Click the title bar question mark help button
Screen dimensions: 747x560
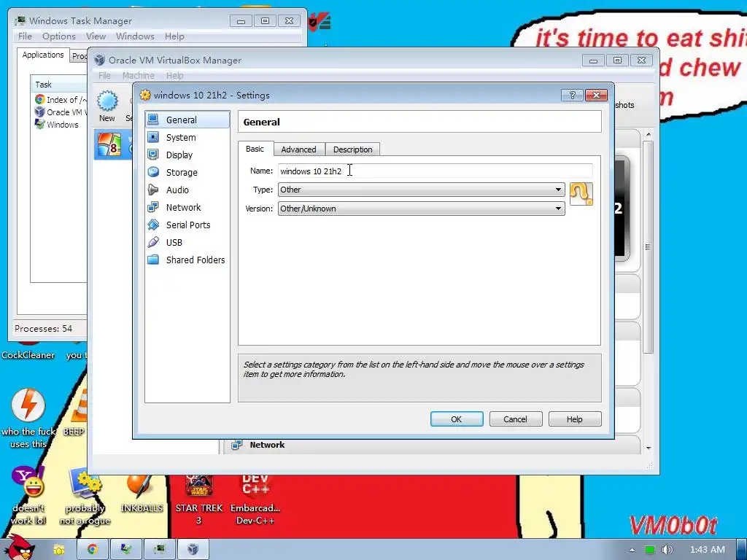click(572, 96)
